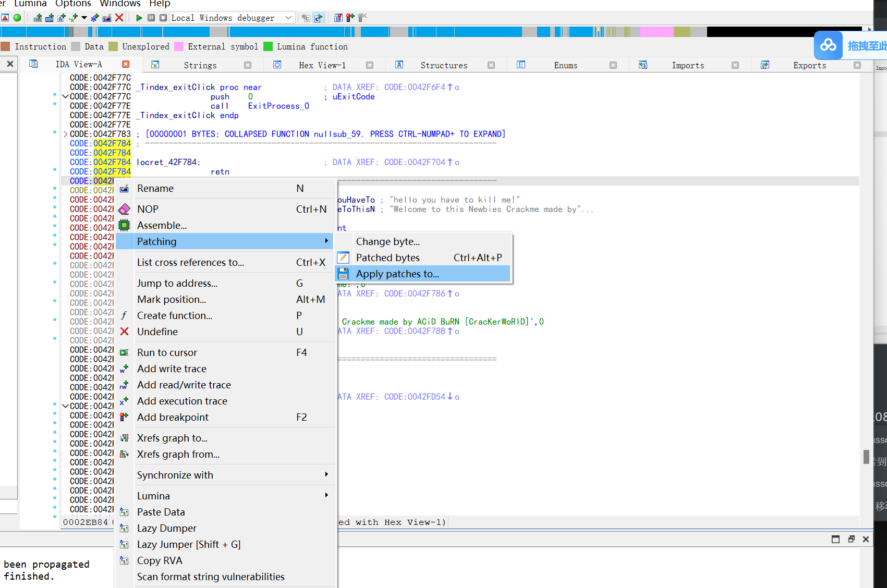Click the Make ASCII string toolbar icon
The image size is (887, 588).
(62, 18)
